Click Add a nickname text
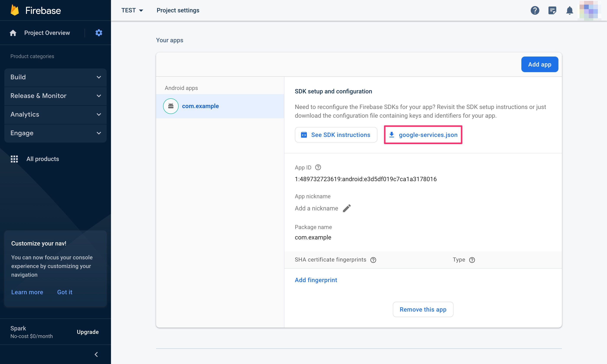Image resolution: width=607 pixels, height=364 pixels. coord(316,208)
